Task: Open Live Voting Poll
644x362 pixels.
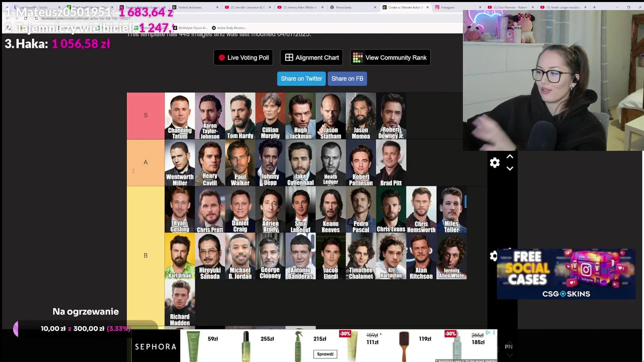Action: pyautogui.click(x=244, y=58)
